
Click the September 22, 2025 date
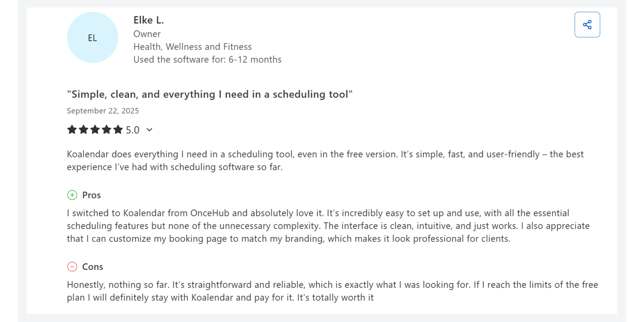[102, 110]
